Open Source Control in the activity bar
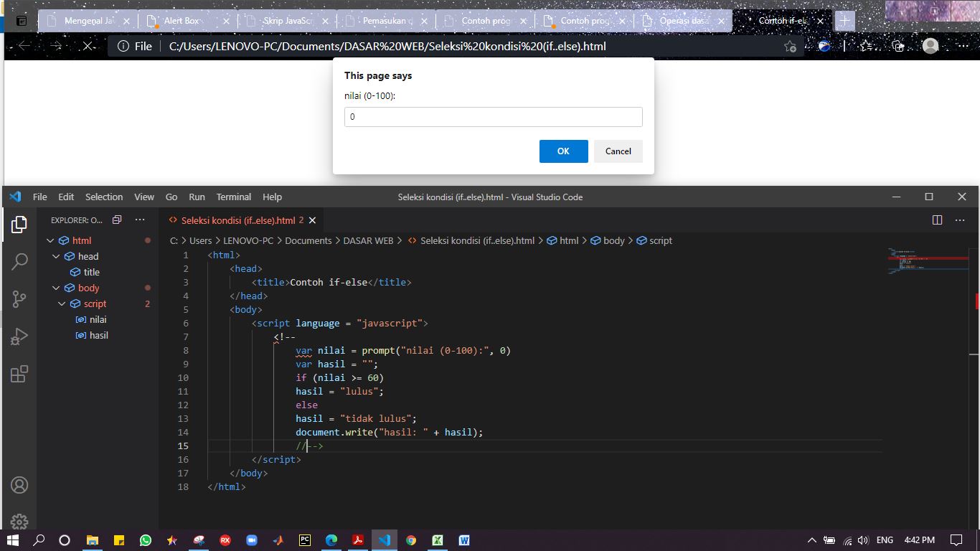Viewport: 980px width, 551px height. (x=19, y=299)
